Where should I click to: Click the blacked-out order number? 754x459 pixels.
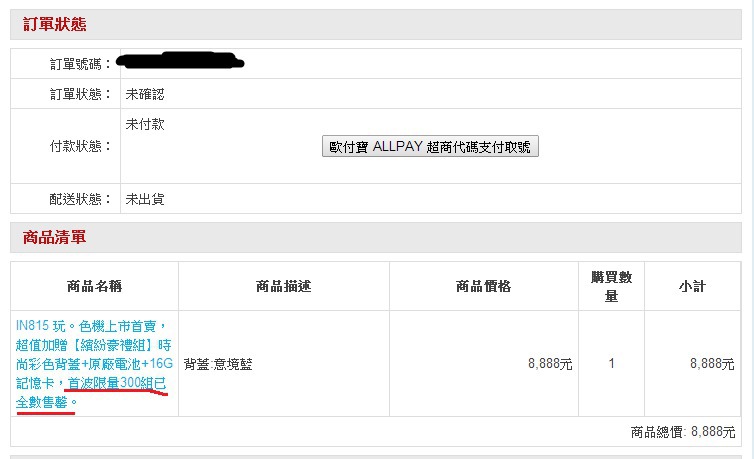pos(180,62)
